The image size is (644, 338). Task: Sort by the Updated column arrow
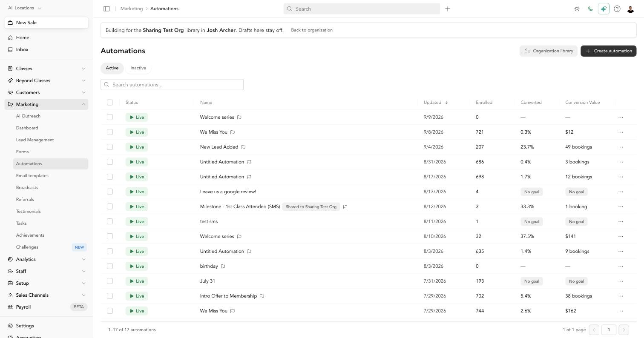point(446,103)
